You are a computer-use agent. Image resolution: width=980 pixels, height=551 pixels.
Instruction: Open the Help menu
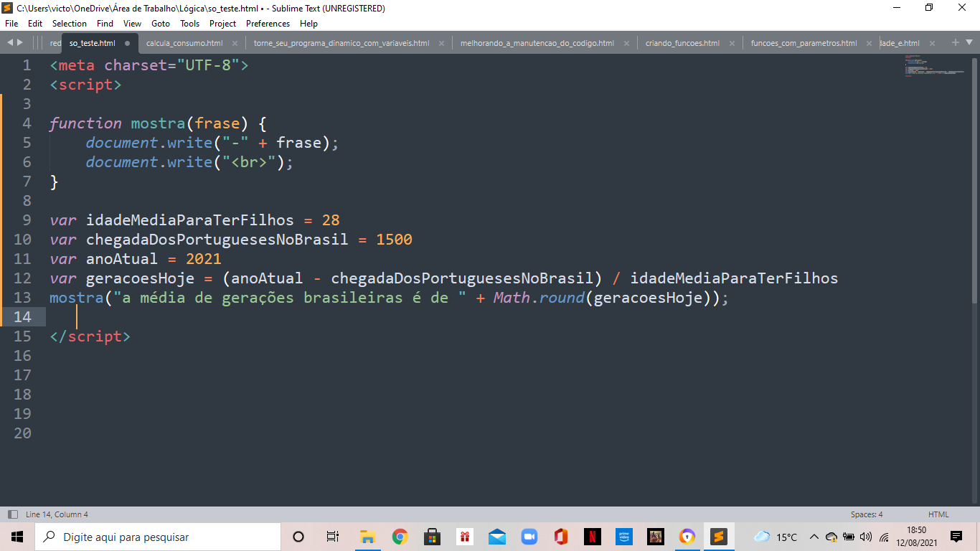click(x=308, y=24)
